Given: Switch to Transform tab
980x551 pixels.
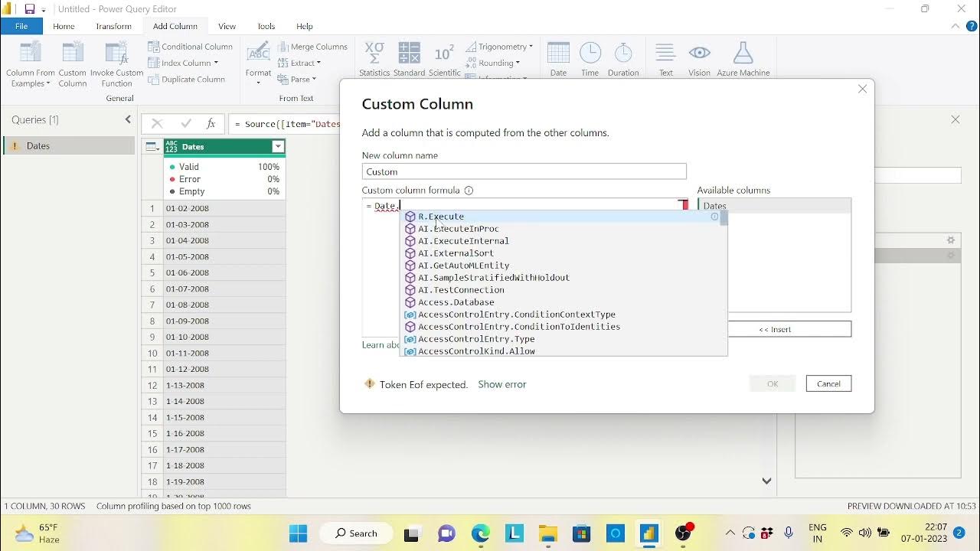Looking at the screenshot, I should [x=113, y=26].
